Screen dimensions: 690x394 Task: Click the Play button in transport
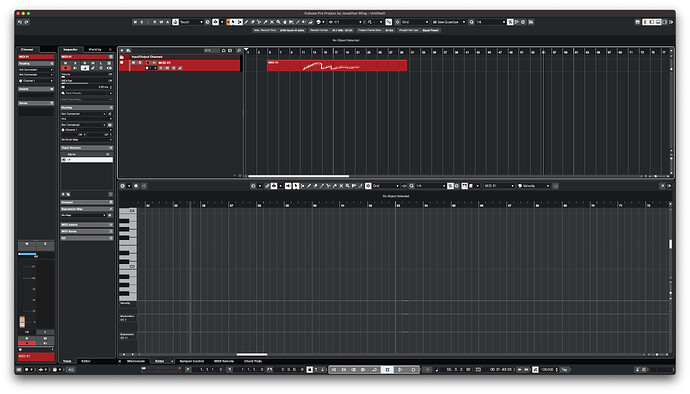[400, 370]
